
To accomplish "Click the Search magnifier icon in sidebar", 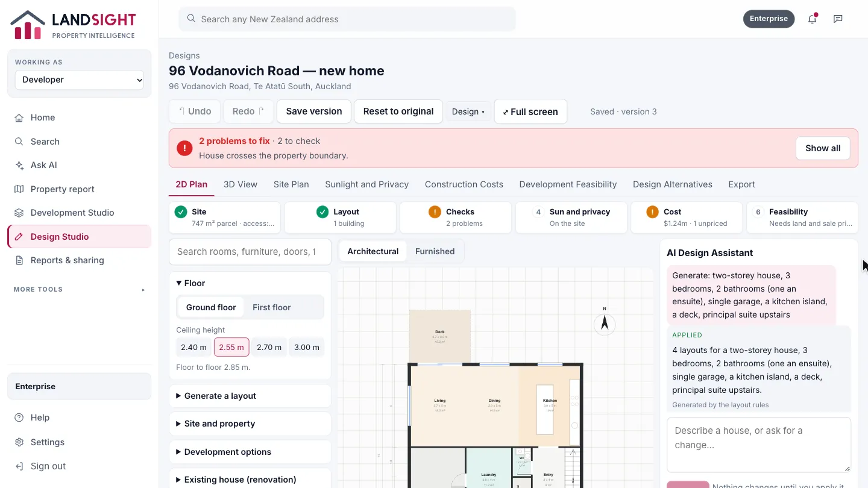I will tap(19, 142).
